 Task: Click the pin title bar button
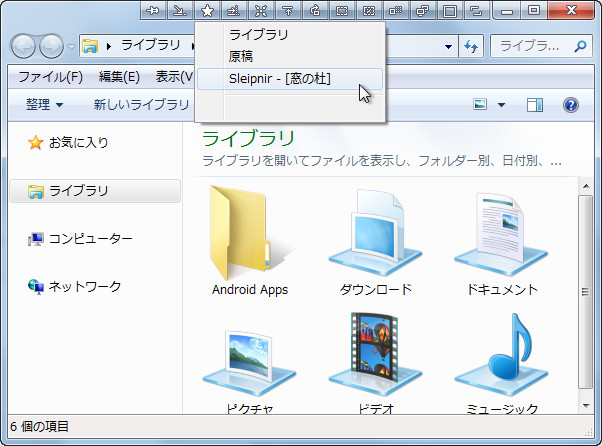tap(153, 10)
